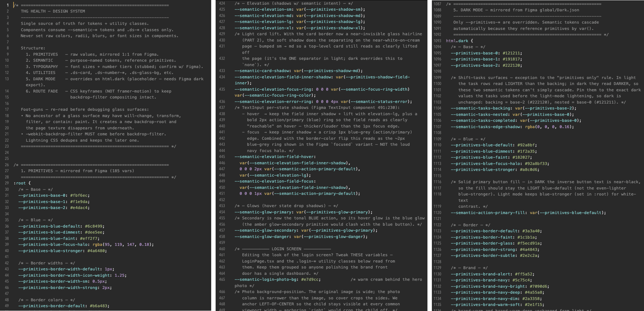Click the '#1f2a35' dark blue-dimmest value
Screen dimensions: 644x311
click(527, 151)
